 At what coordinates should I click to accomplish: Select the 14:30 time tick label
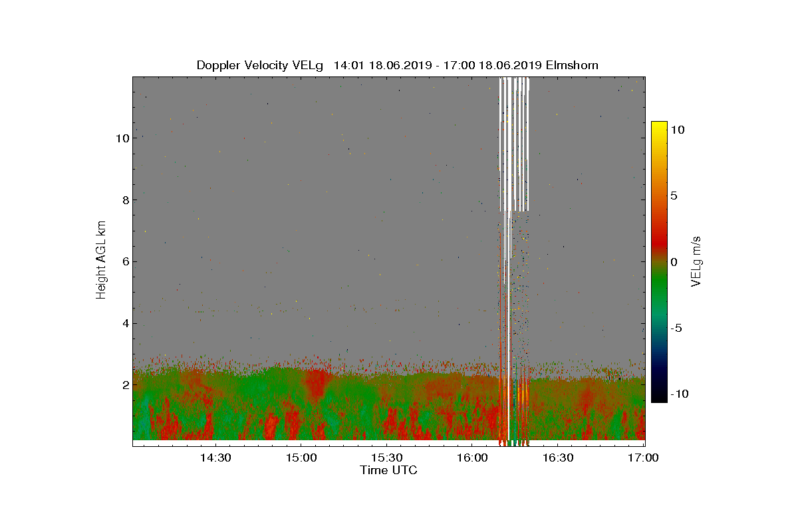pyautogui.click(x=216, y=458)
